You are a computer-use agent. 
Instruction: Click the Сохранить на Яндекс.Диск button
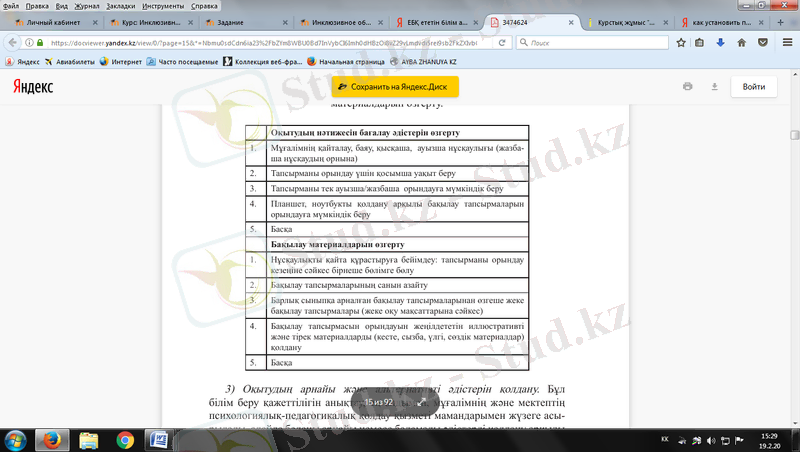395,87
